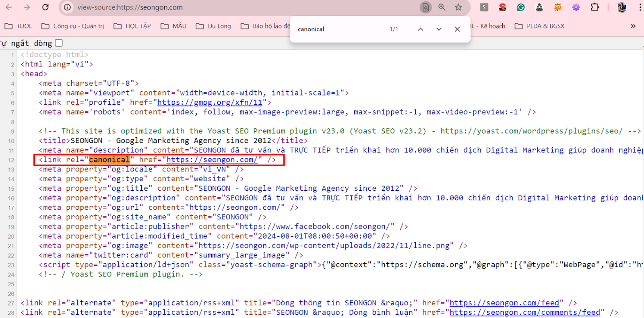
Task: Open the PLDA & BGSX bookmark folder
Action: pos(539,26)
